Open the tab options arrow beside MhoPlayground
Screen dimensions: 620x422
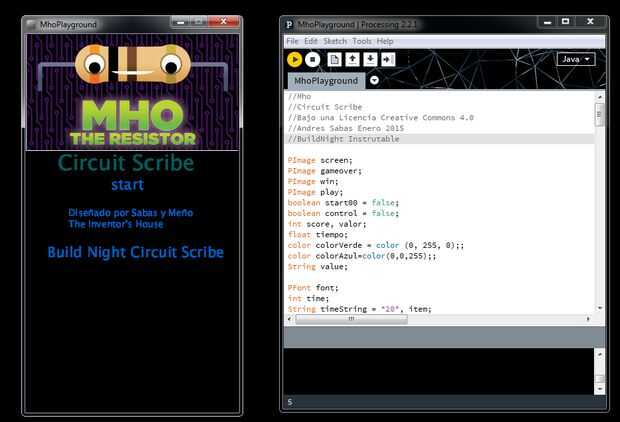374,80
